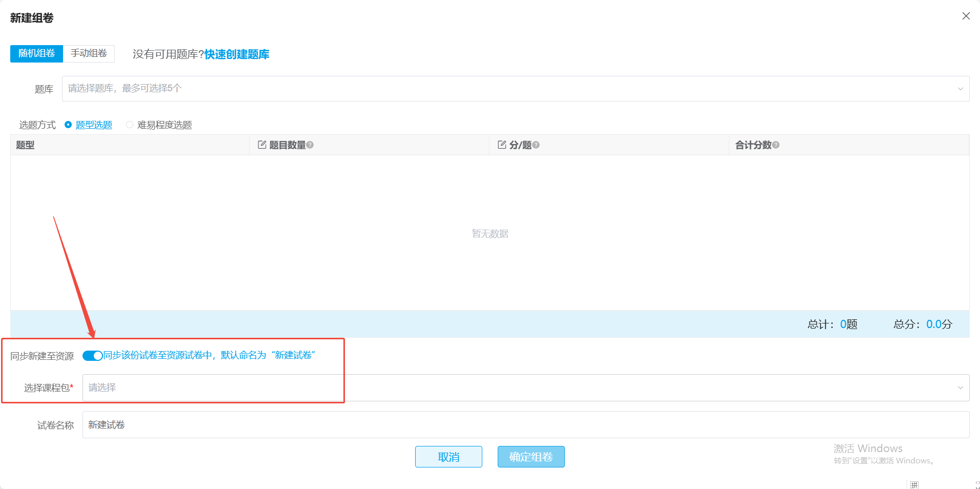Click the 确定组卷 button
Screen dimensions: 980x489
[531, 457]
